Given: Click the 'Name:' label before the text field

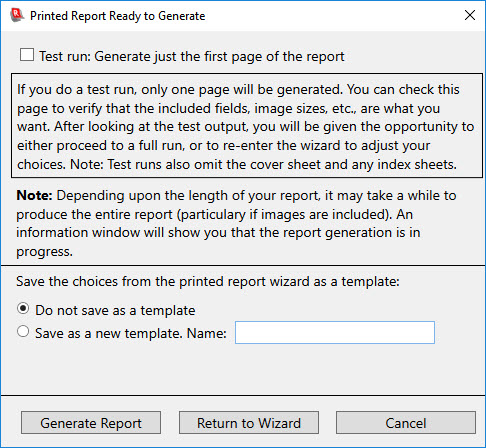Looking at the screenshot, I should click(207, 333).
